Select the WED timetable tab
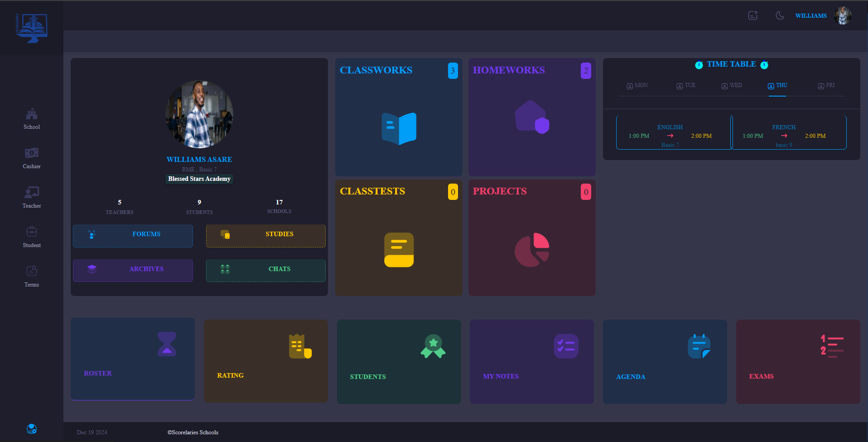 (x=732, y=86)
